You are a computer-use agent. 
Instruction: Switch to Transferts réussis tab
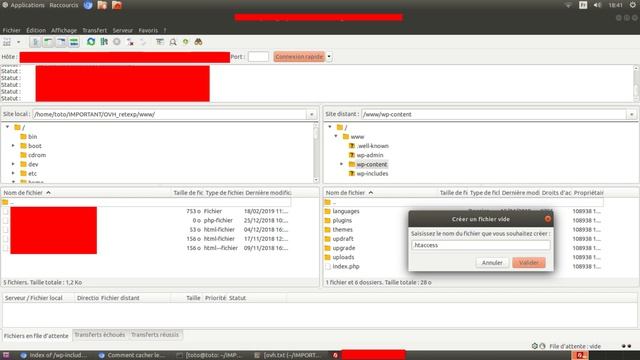pyautogui.click(x=155, y=335)
